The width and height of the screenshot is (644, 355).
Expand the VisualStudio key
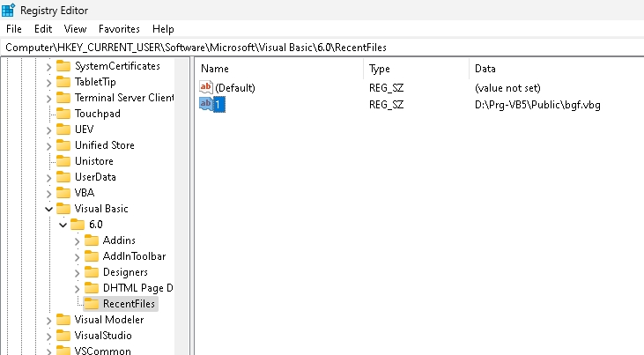point(48,337)
